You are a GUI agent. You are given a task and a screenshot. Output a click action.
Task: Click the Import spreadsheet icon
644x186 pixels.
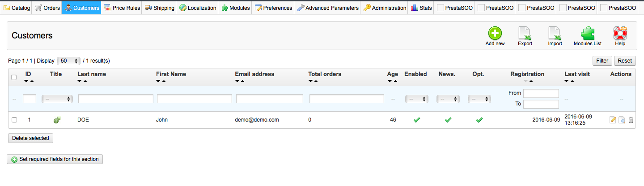[555, 33]
